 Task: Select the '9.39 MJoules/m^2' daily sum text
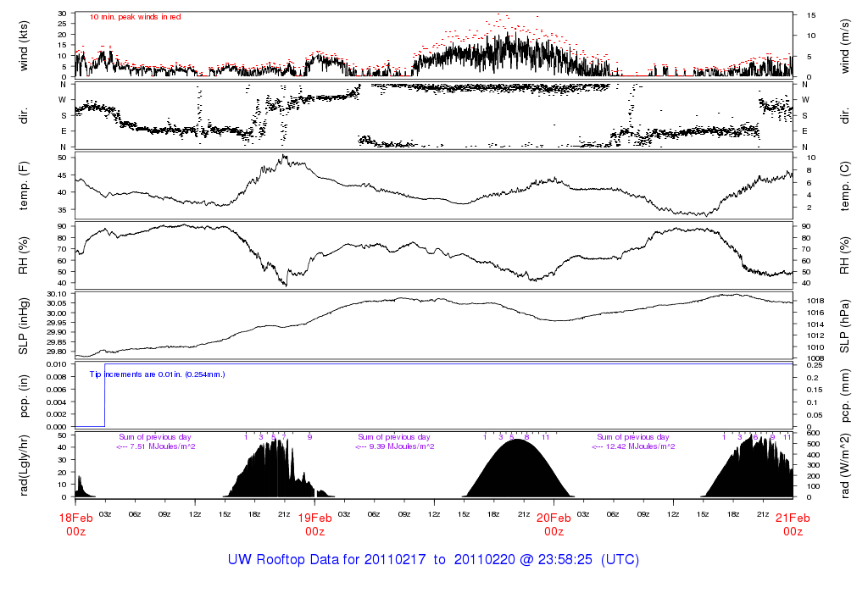[x=401, y=446]
